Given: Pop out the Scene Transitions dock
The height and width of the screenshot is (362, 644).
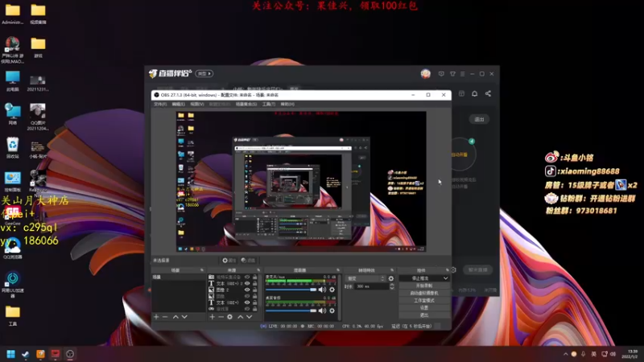Looking at the screenshot, I should coord(392,270).
